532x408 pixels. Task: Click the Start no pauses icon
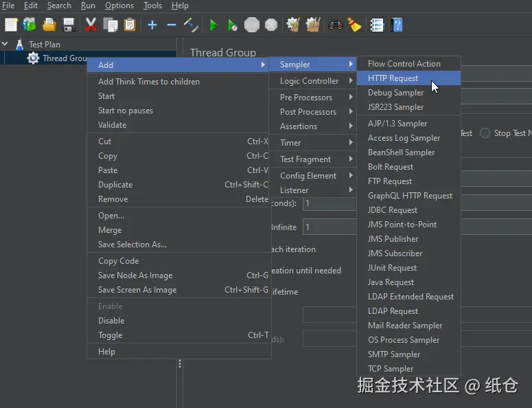(x=233, y=25)
